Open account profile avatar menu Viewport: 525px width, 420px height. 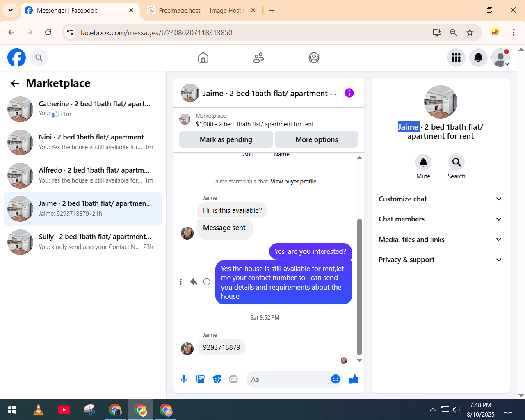click(x=500, y=58)
